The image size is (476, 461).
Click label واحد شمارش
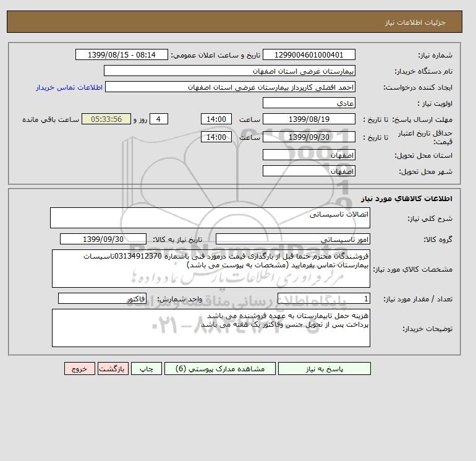click(x=179, y=299)
